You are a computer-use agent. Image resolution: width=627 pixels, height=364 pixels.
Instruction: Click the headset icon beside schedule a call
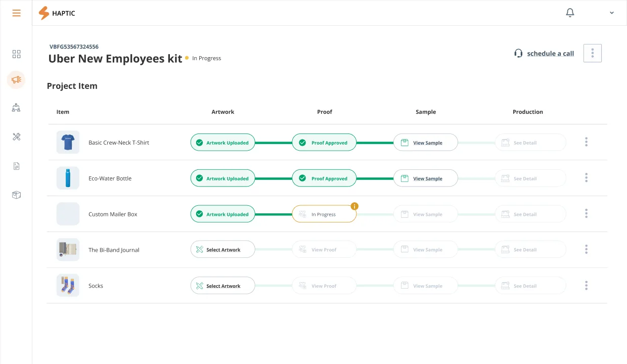[518, 53]
